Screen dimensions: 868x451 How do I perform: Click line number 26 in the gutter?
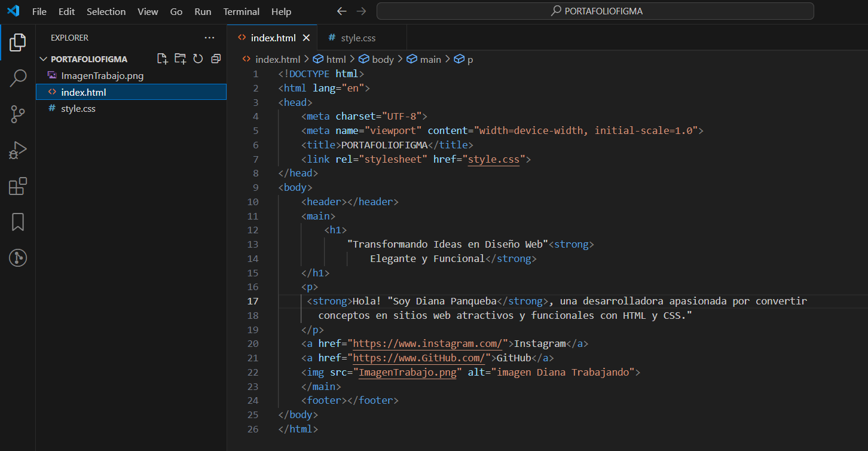[x=253, y=429]
